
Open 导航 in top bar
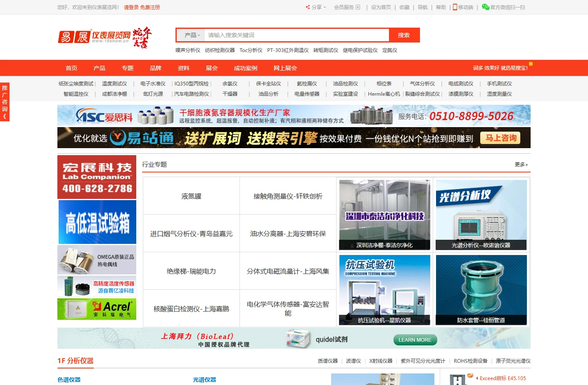point(422,7)
